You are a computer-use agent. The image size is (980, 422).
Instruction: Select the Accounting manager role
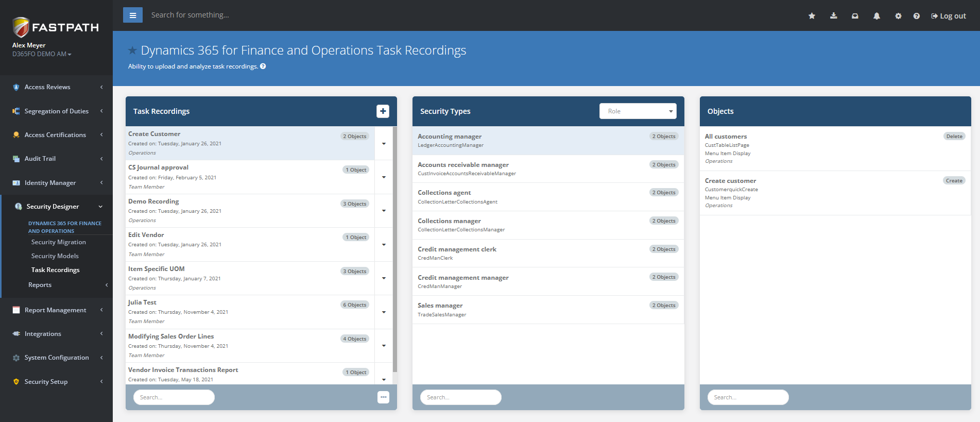coord(548,141)
